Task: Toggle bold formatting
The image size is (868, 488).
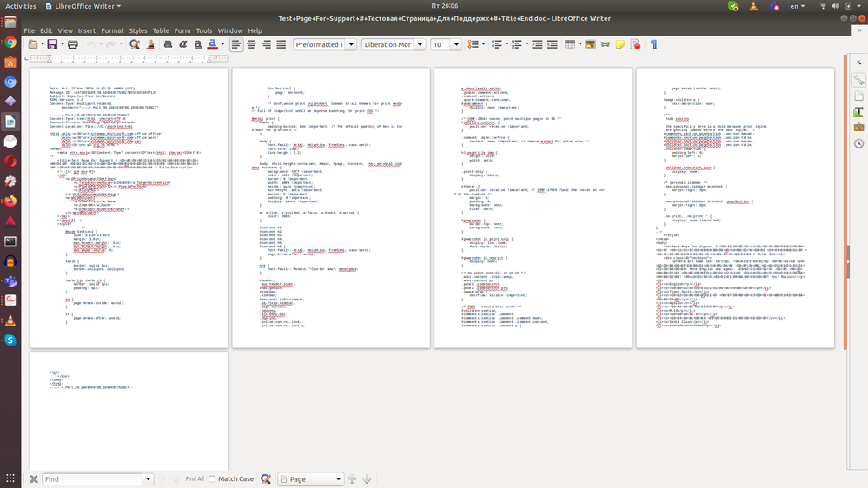Action: click(168, 44)
